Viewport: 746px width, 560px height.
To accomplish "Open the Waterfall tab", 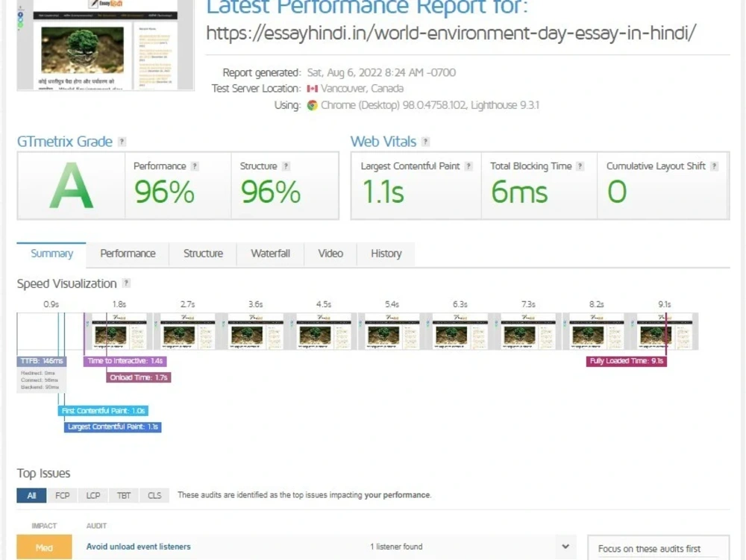I will pos(270,254).
